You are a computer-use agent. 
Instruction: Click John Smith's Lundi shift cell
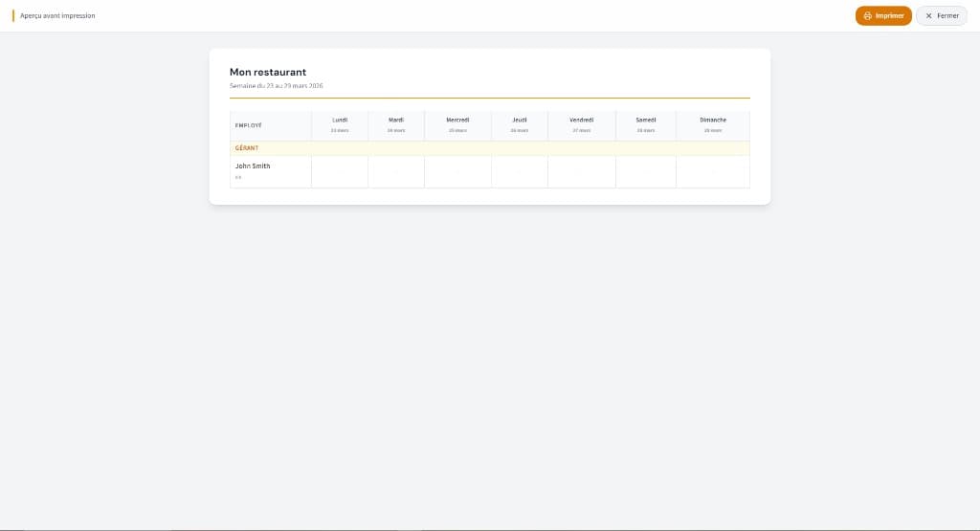pos(340,172)
